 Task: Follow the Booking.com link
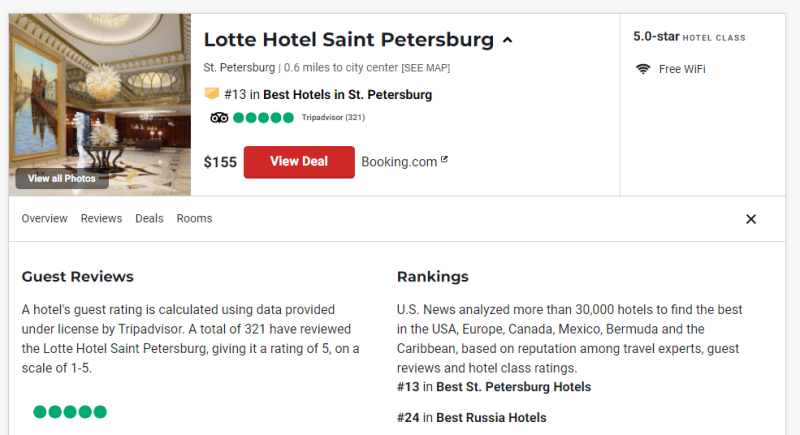[399, 161]
